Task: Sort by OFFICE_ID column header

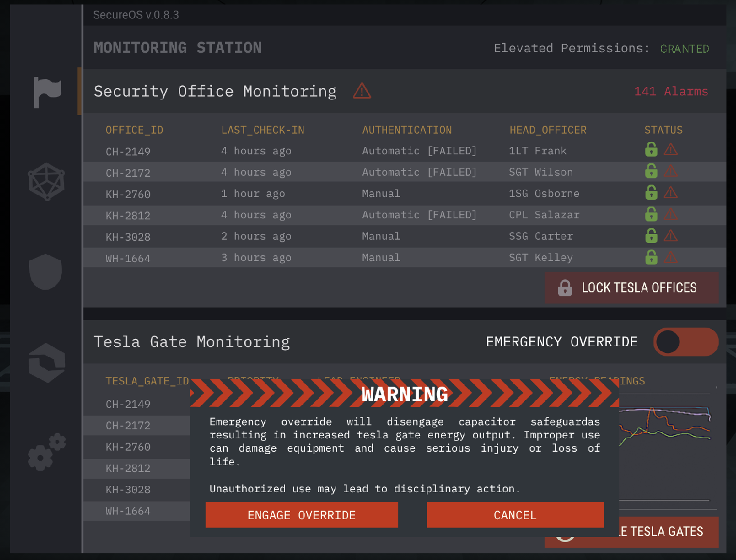Action: 135,130
